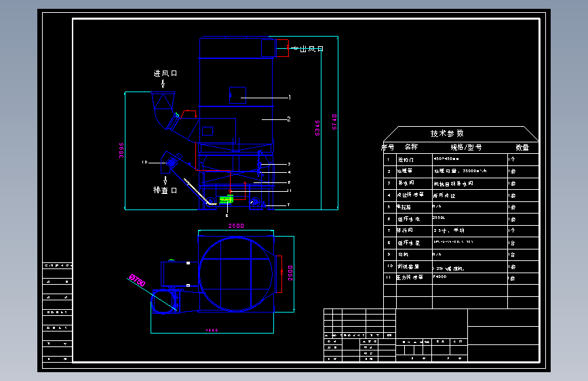Select the horizontal 2500 width dimension
The height and width of the screenshot is (381, 588).
click(236, 226)
